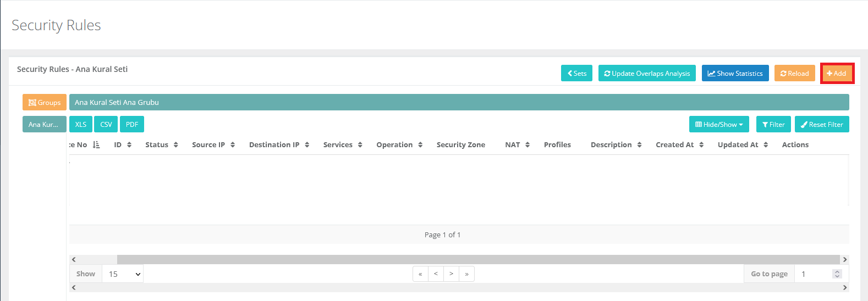Reload the security rules list

point(794,73)
